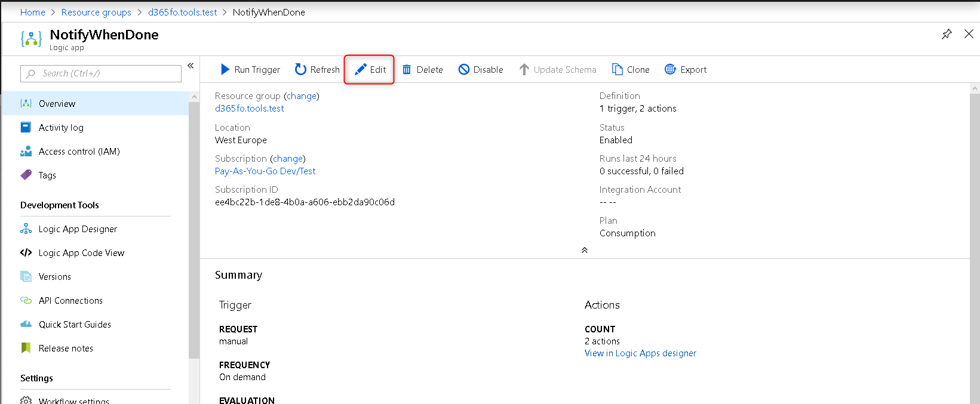The image size is (980, 404).
Task: Open Pay-As-You-Go Dev/Test subscription link
Action: click(265, 171)
